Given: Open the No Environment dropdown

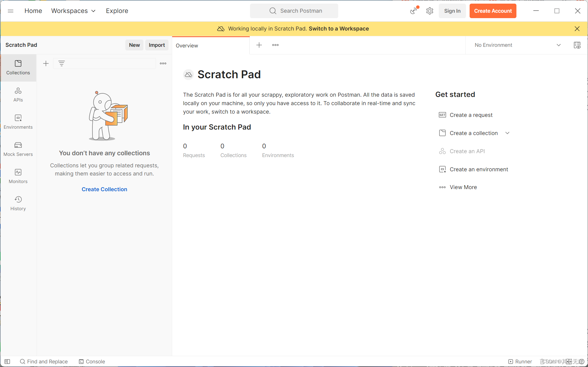Looking at the screenshot, I should [x=517, y=45].
